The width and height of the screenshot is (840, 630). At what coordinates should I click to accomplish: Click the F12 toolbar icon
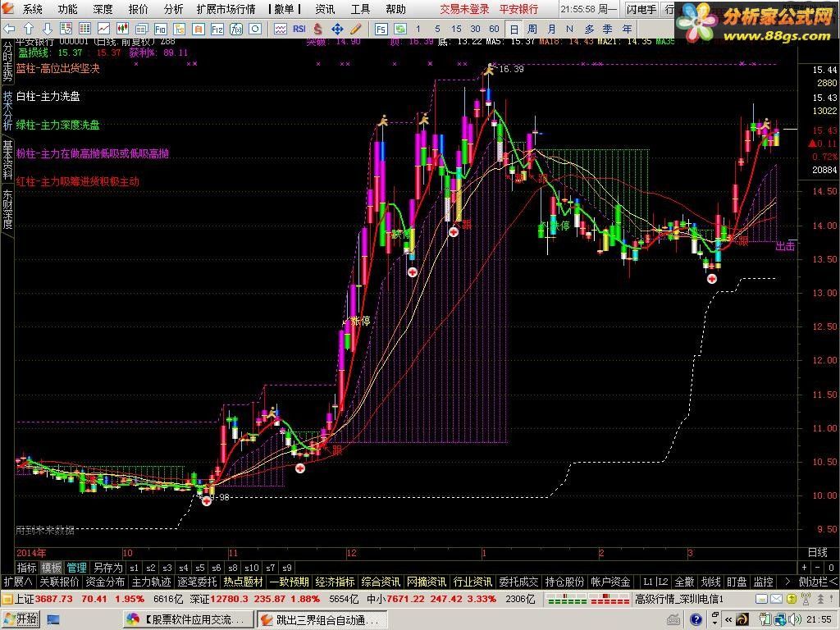(217, 29)
